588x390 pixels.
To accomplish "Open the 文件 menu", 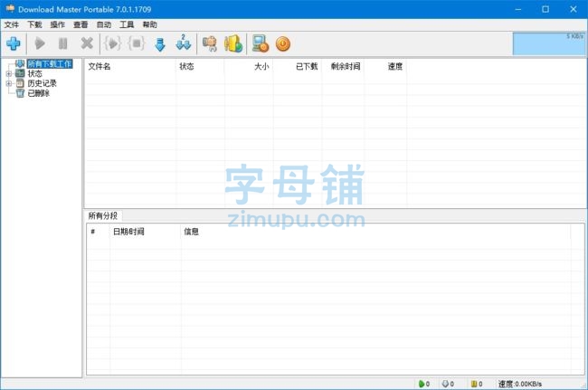I will (11, 24).
